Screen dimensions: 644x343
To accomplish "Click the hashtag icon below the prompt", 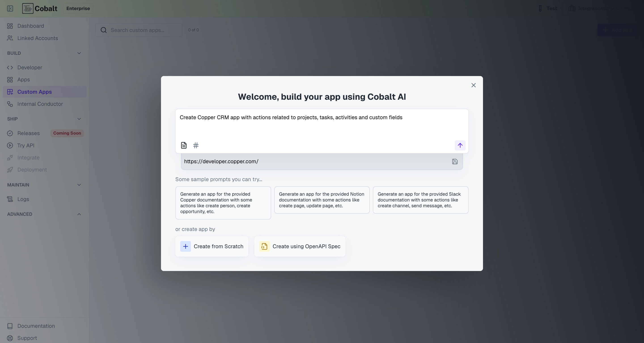I will tap(196, 145).
